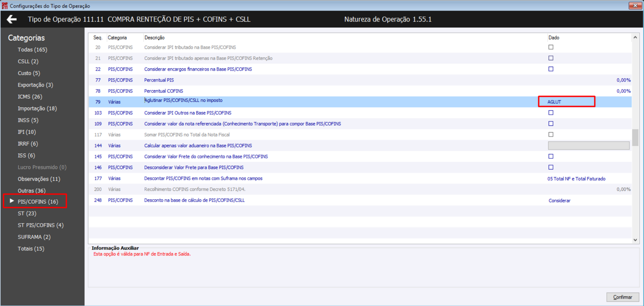Toggle checkbox for Considerar IPI Outros na Base
The height and width of the screenshot is (306, 644).
tap(551, 113)
